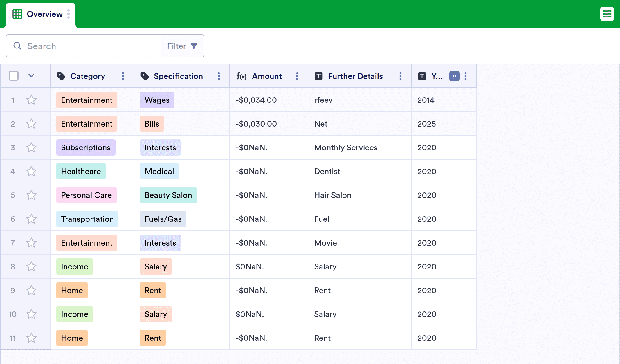Click row number 11

point(13,338)
